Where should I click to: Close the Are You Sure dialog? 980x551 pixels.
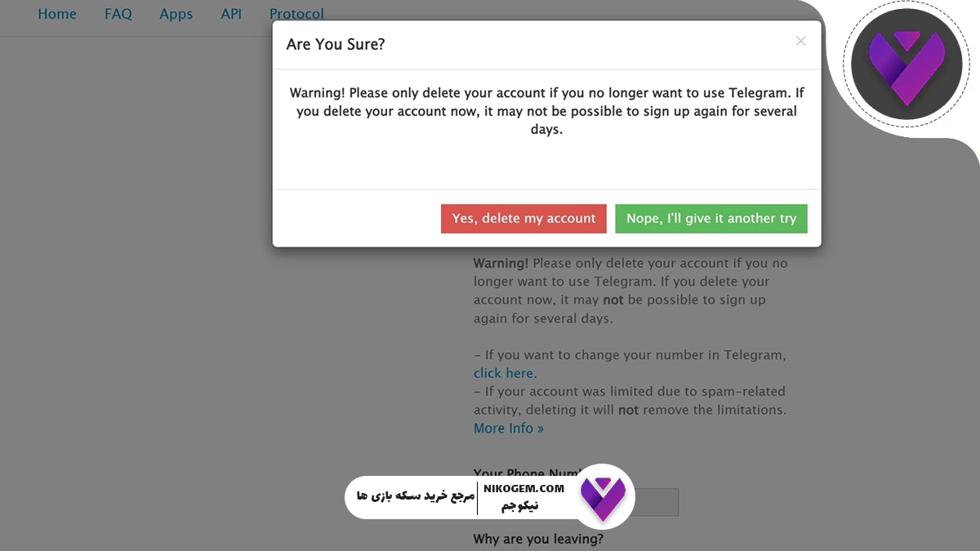click(x=800, y=41)
